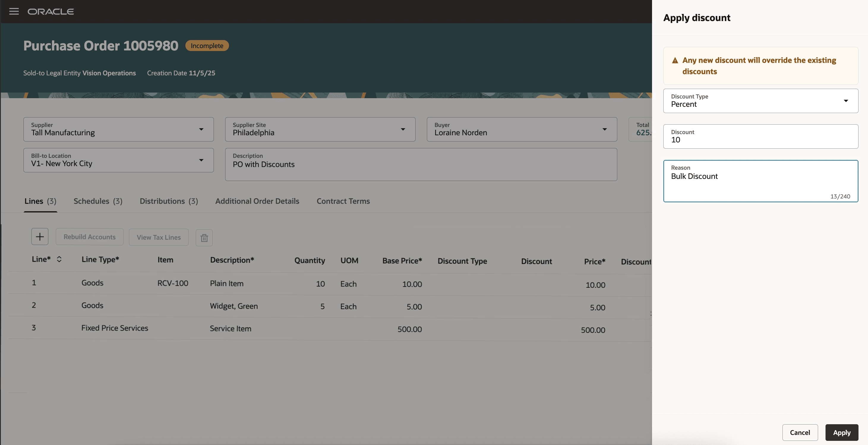Open the Supplier dropdown
This screenshot has height=445, width=868.
click(201, 129)
